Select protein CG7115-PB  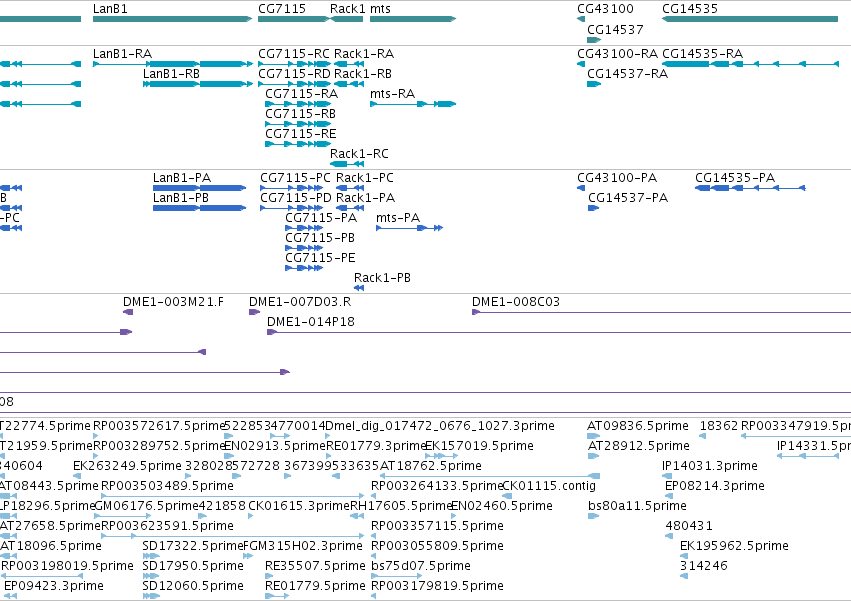[304, 248]
